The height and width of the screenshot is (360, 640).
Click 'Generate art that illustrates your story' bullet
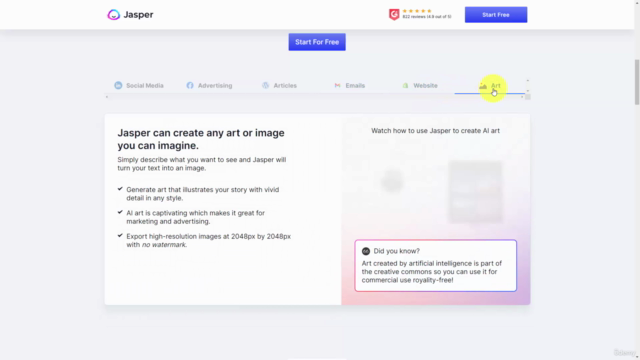click(203, 194)
